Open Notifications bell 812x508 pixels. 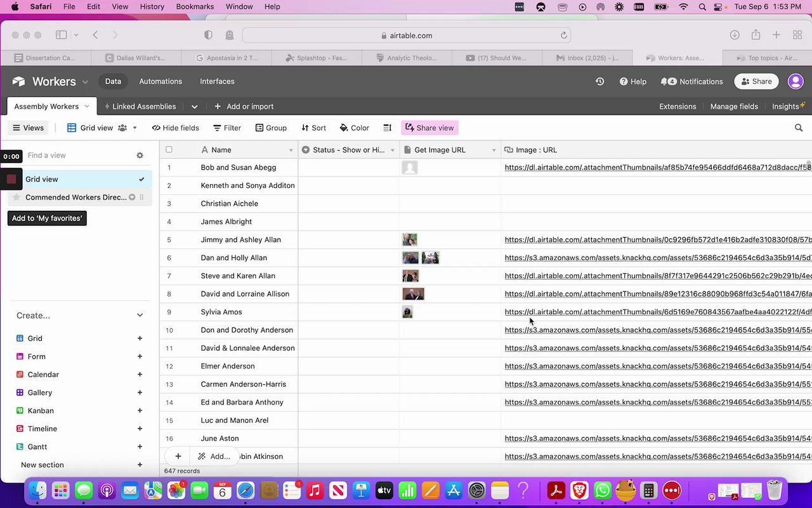tap(691, 81)
